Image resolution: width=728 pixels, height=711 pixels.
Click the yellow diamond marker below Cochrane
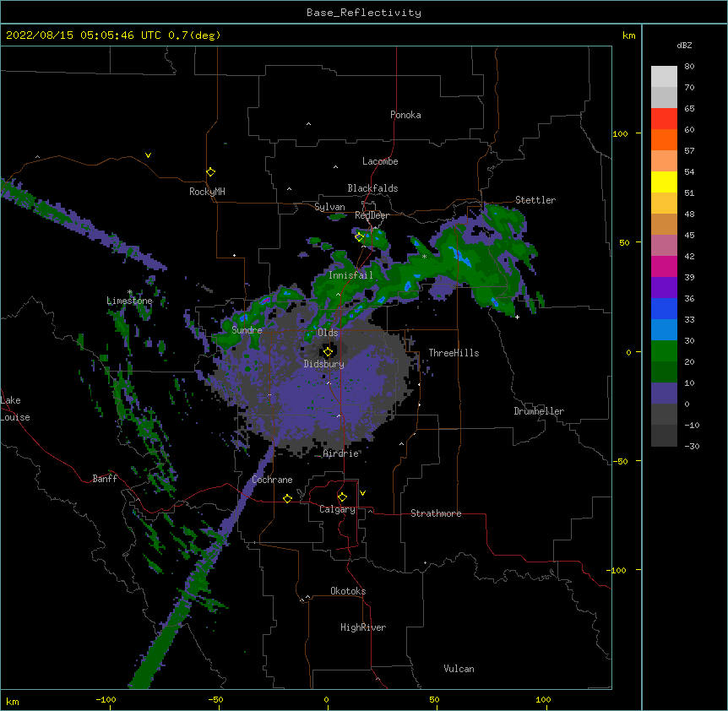point(287,498)
